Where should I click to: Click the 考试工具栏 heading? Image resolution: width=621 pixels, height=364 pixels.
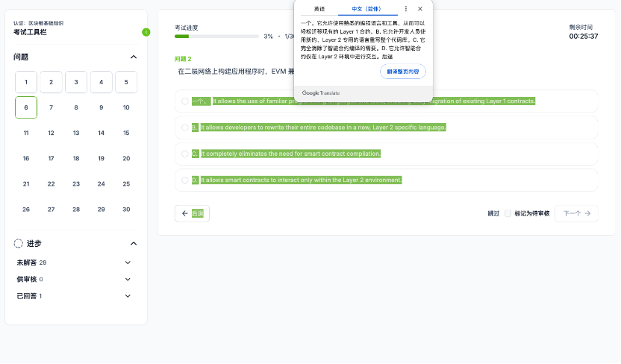[30, 32]
